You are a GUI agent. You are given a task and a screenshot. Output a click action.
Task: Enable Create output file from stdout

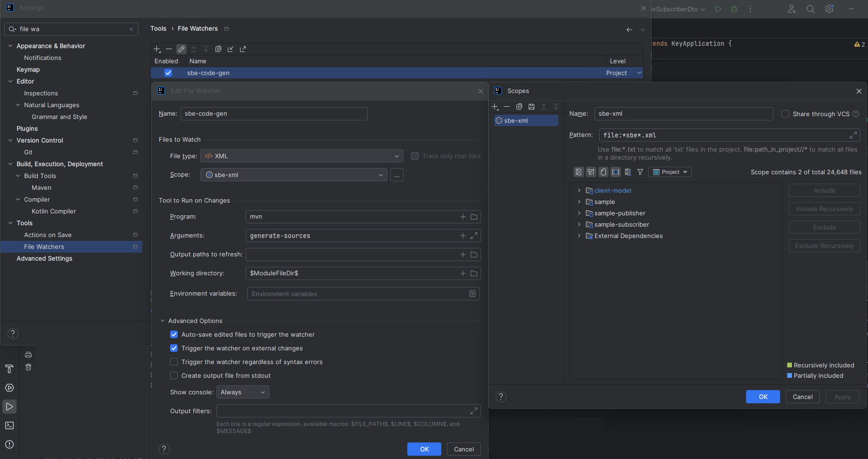(x=174, y=375)
